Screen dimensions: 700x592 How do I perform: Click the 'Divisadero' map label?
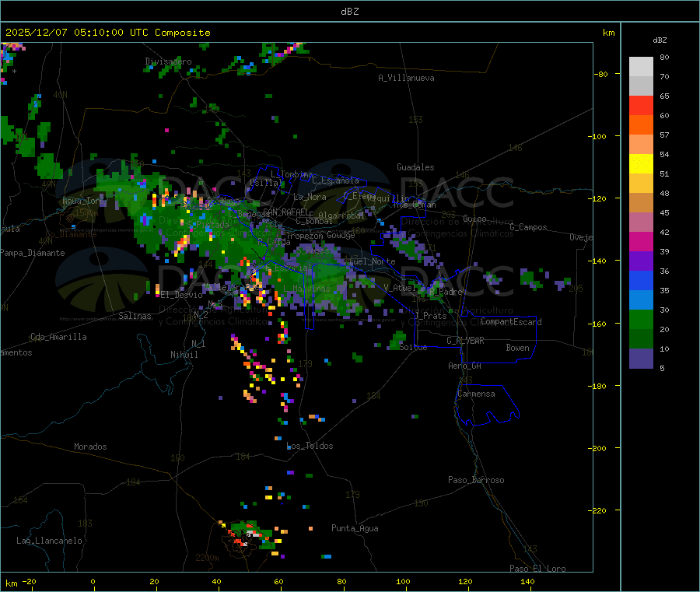pyautogui.click(x=168, y=61)
